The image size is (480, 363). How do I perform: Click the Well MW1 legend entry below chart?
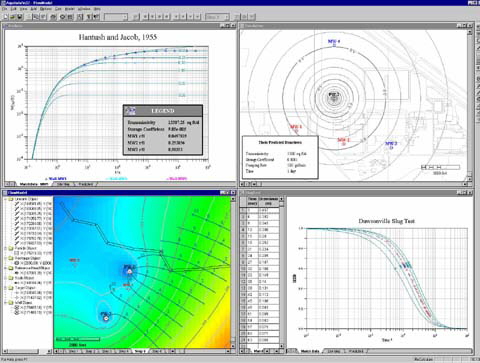pos(56,179)
